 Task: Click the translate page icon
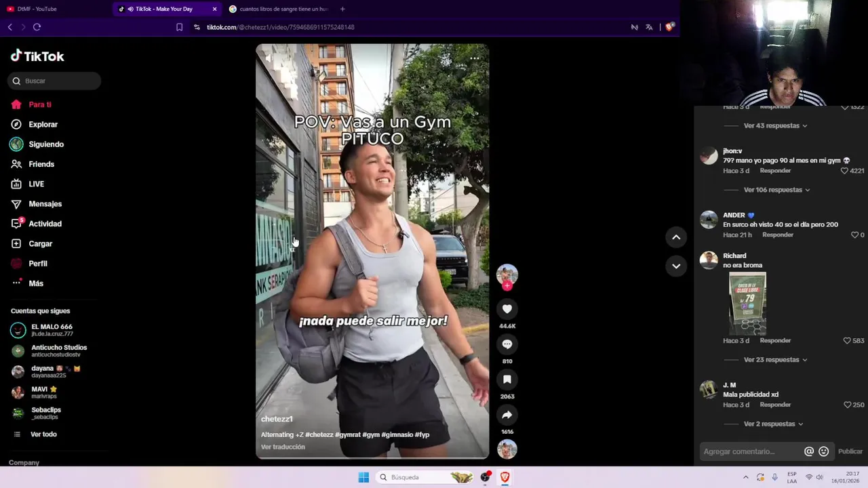pyautogui.click(x=649, y=27)
